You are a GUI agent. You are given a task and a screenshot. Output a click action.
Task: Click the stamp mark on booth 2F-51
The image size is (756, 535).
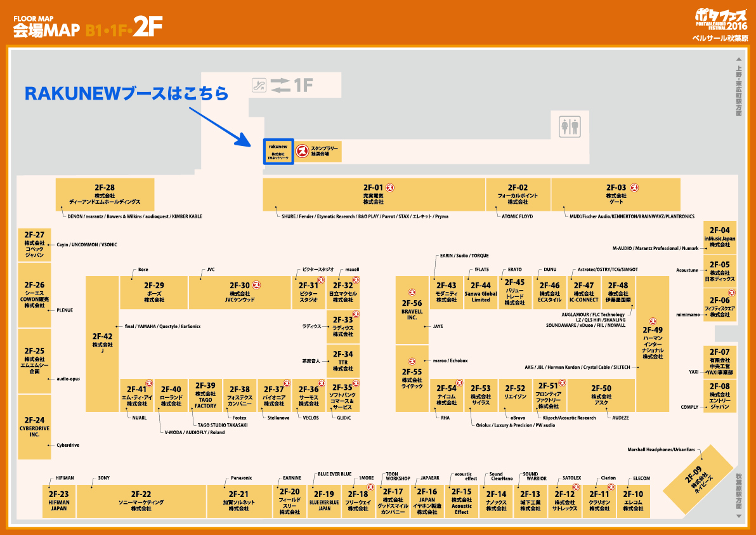[x=562, y=383]
